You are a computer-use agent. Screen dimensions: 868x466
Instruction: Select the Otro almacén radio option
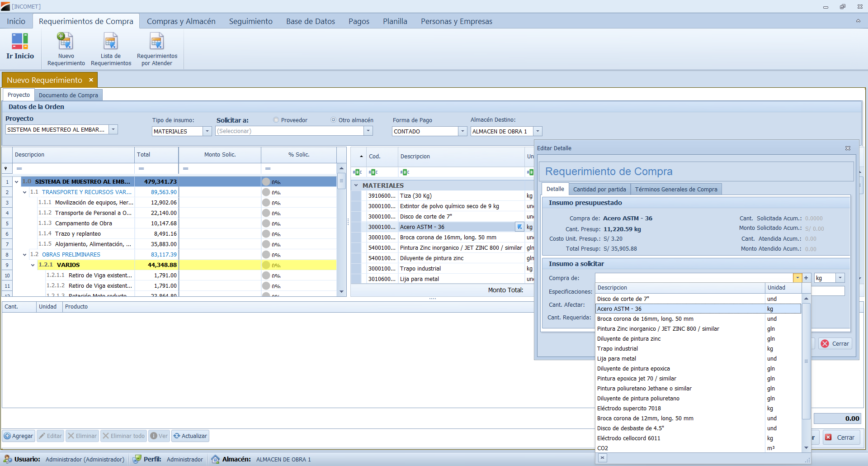tap(334, 120)
